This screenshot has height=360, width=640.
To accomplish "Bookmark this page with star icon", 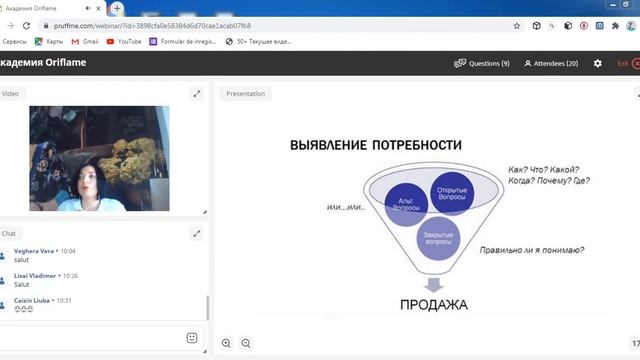I will 517,26.
